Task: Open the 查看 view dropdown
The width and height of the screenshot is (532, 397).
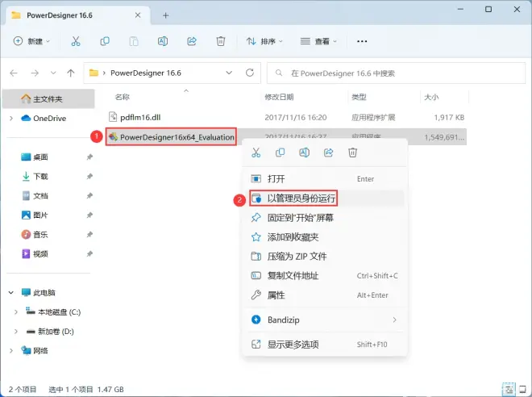Action: pos(318,41)
